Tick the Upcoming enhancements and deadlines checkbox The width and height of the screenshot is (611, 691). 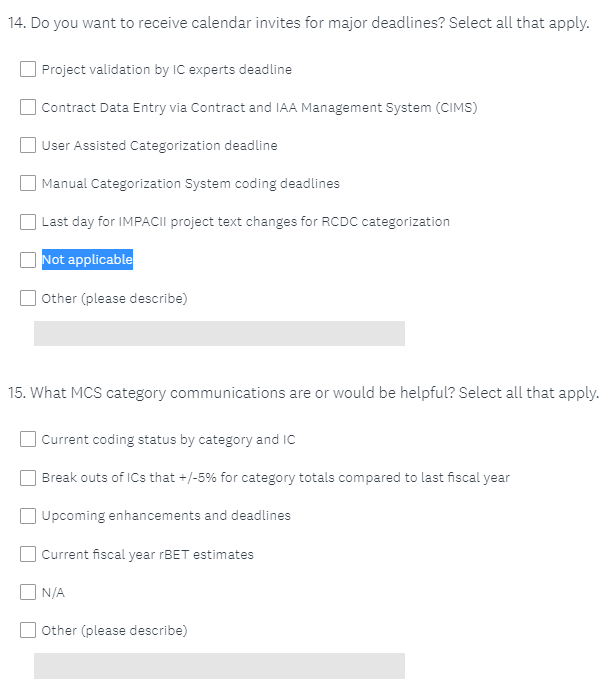point(28,516)
